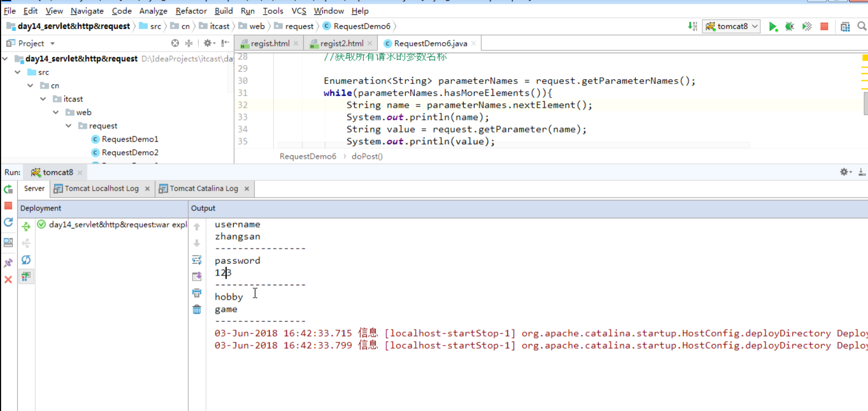This screenshot has height=411, width=868.
Task: Click the doPost() breadcrumb below editor
Action: [x=367, y=156]
